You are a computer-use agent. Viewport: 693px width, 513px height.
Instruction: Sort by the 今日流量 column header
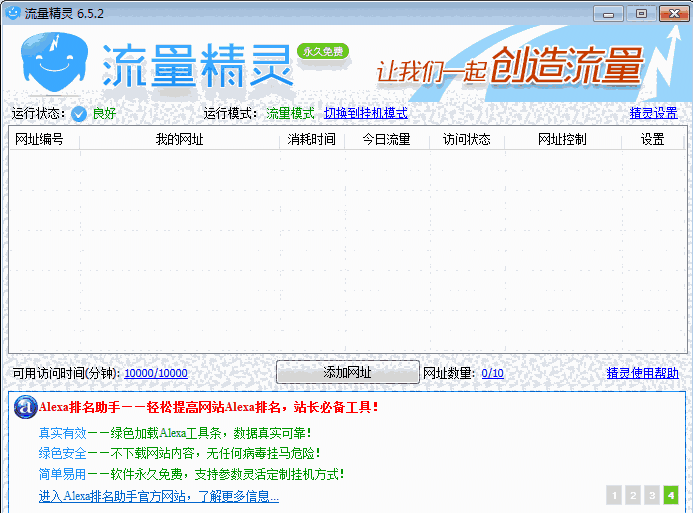pyautogui.click(x=386, y=140)
